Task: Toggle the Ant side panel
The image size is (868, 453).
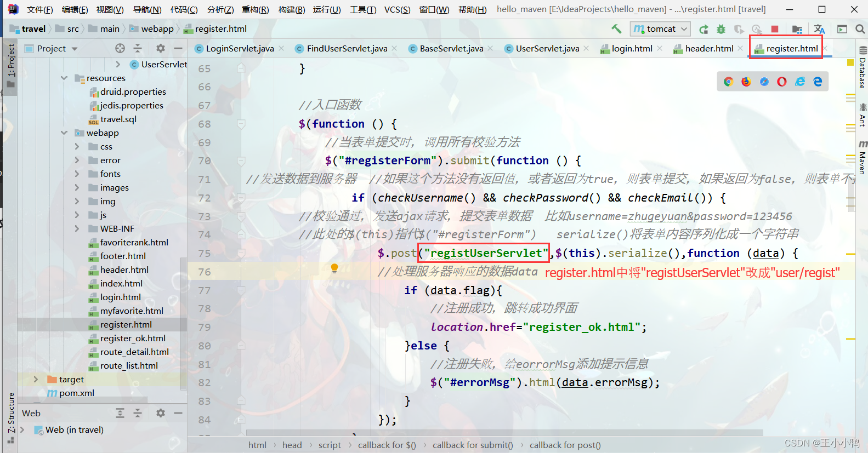Action: coord(863,114)
